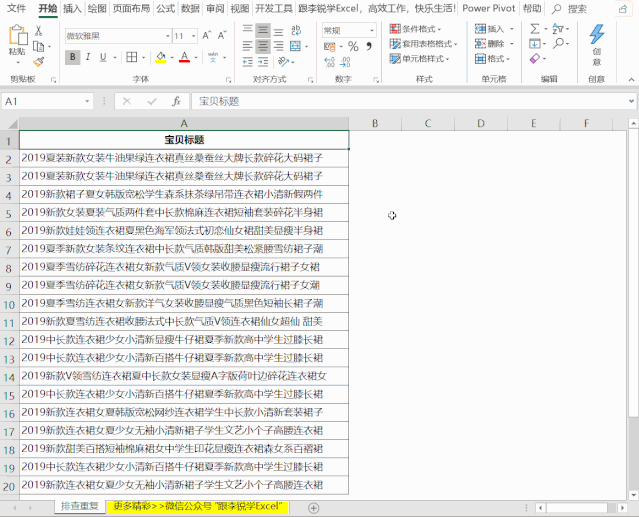Viewport: 639px width, 517px height.
Task: Switch to the Power Pivot tab
Action: 489,8
